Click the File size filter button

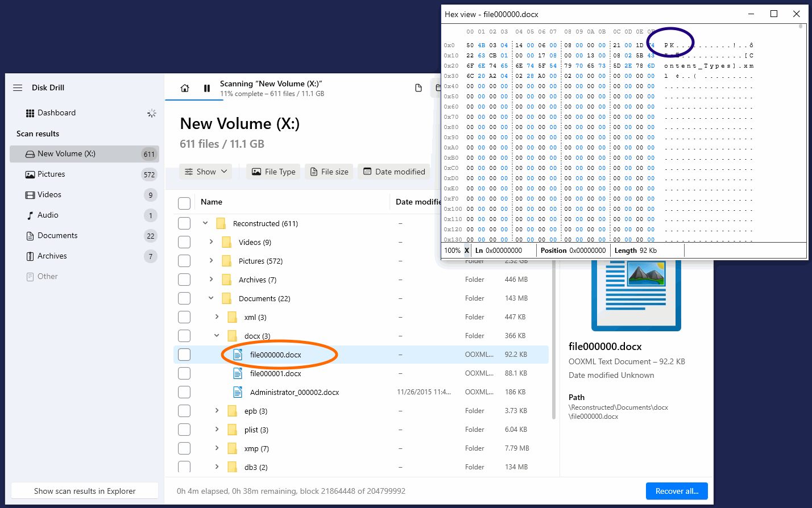click(x=329, y=172)
